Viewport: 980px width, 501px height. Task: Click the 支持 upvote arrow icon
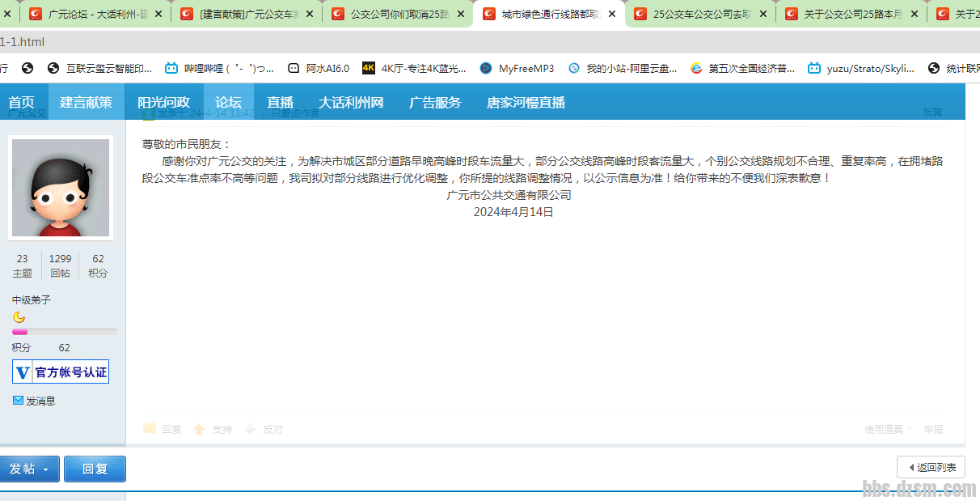click(199, 429)
